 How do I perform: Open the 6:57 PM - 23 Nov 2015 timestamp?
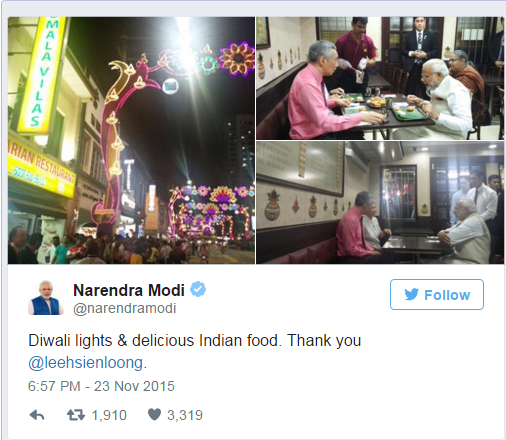click(101, 386)
